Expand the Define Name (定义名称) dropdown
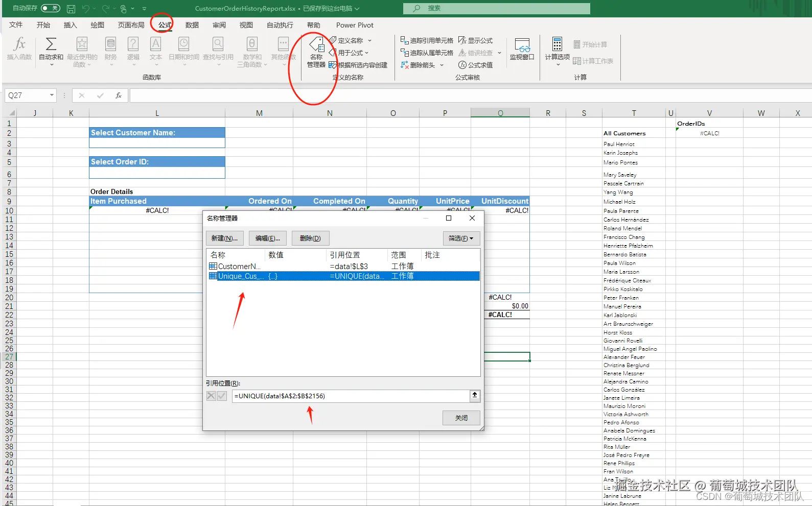Viewport: 812px width, 506px height. 369,40
